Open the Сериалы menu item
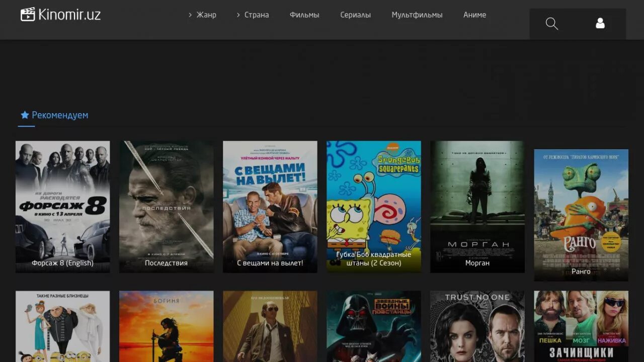The image size is (644, 362). [355, 15]
